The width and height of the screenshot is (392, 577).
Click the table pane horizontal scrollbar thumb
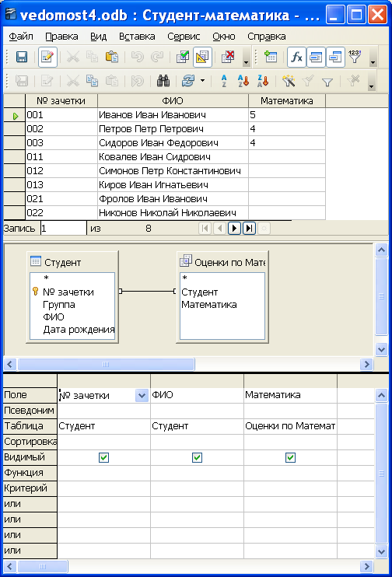[106, 364]
